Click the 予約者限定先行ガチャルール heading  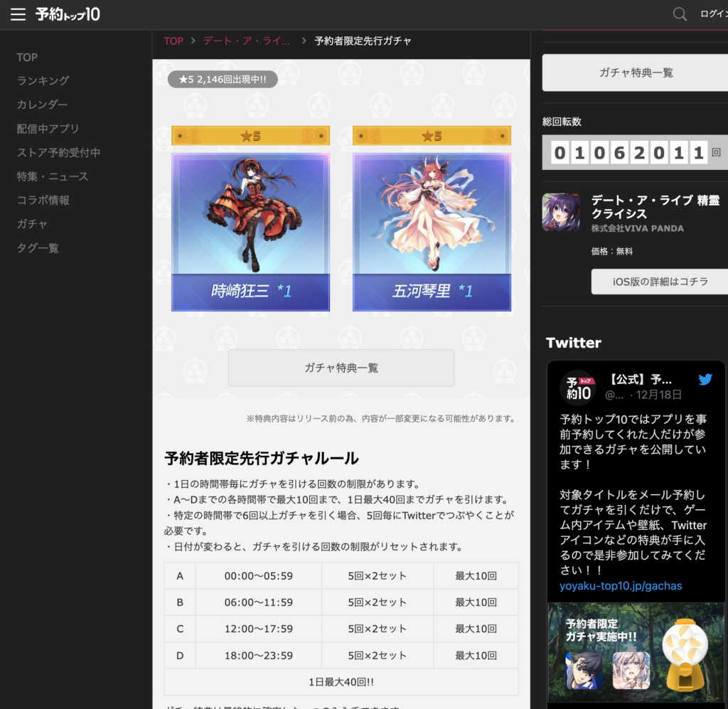pos(262,458)
